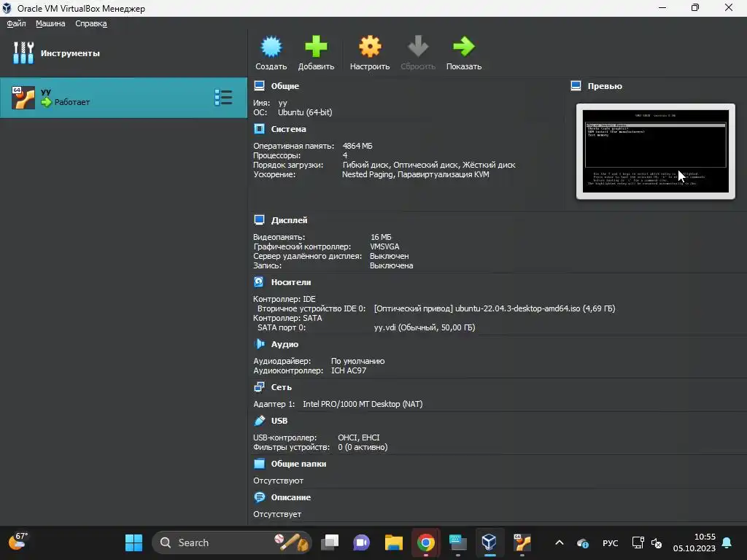Screen dimensions: 747x560
Task: Open File Explorer in the taskbar
Action: [393, 542]
